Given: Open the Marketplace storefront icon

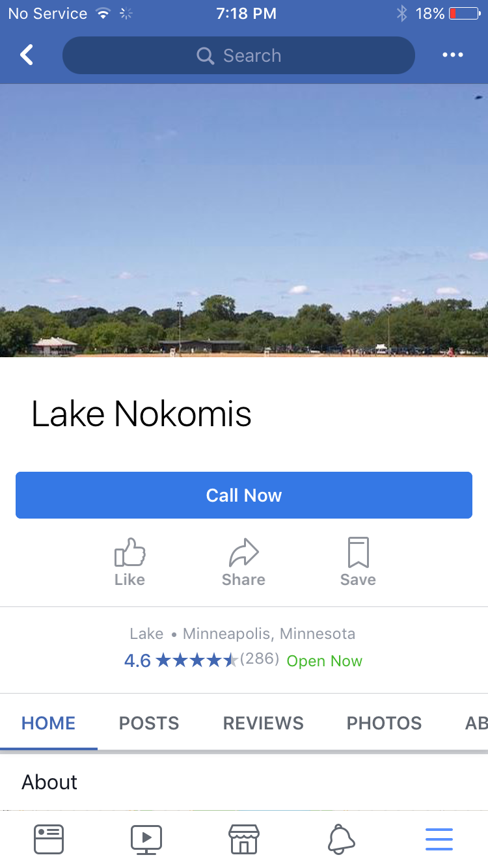Looking at the screenshot, I should click(x=244, y=839).
